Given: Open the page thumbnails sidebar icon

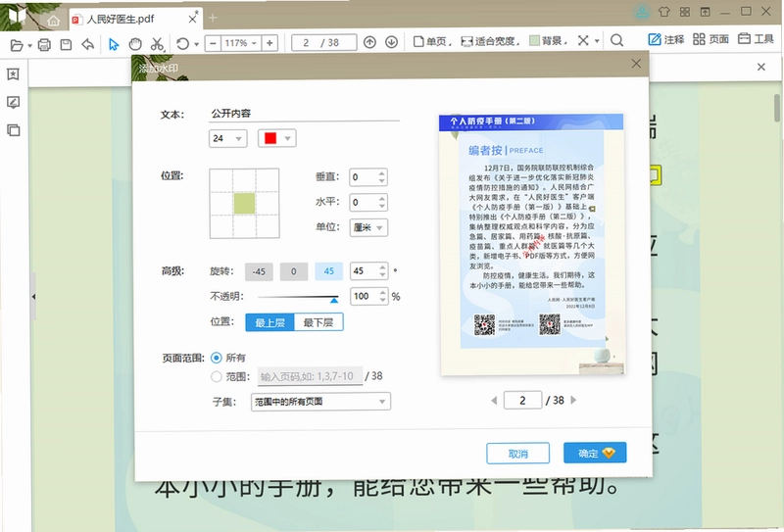Looking at the screenshot, I should 13,130.
